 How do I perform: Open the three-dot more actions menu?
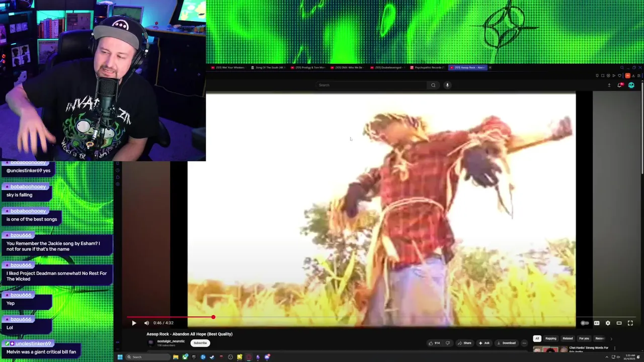coord(524,343)
